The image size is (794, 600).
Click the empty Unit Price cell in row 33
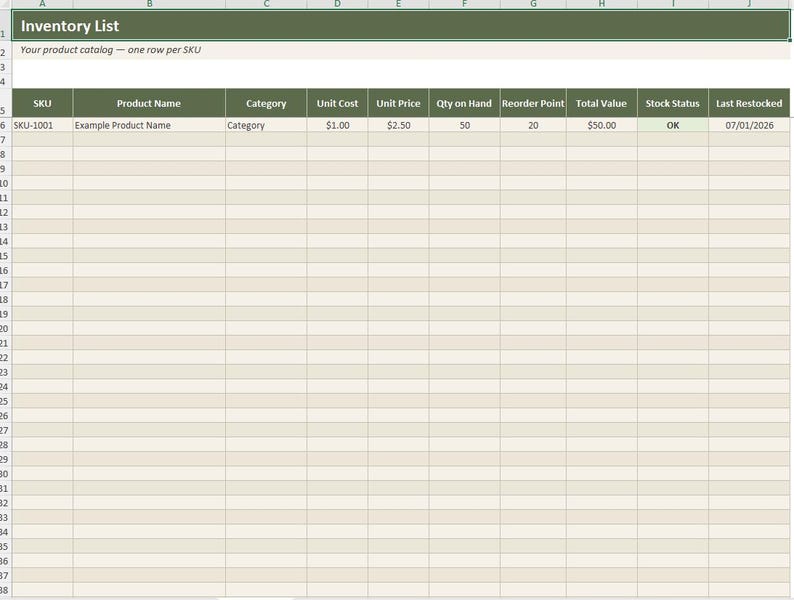pyautogui.click(x=399, y=517)
